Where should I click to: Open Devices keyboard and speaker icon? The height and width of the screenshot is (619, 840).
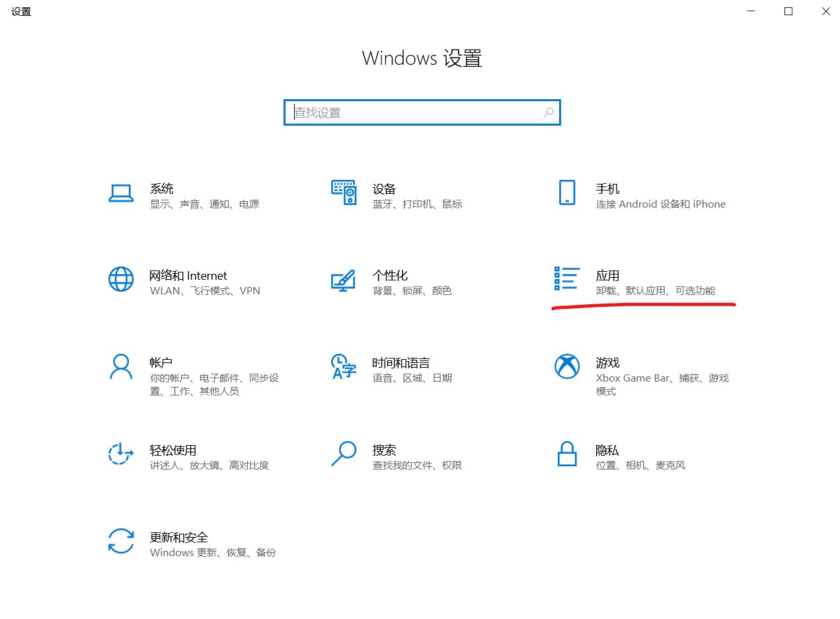point(344,192)
